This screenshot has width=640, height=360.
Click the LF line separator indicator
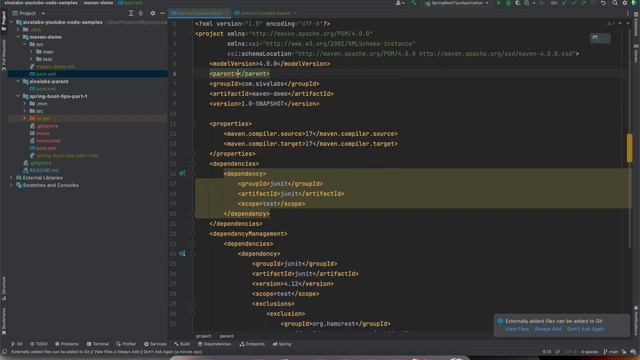tap(557, 352)
